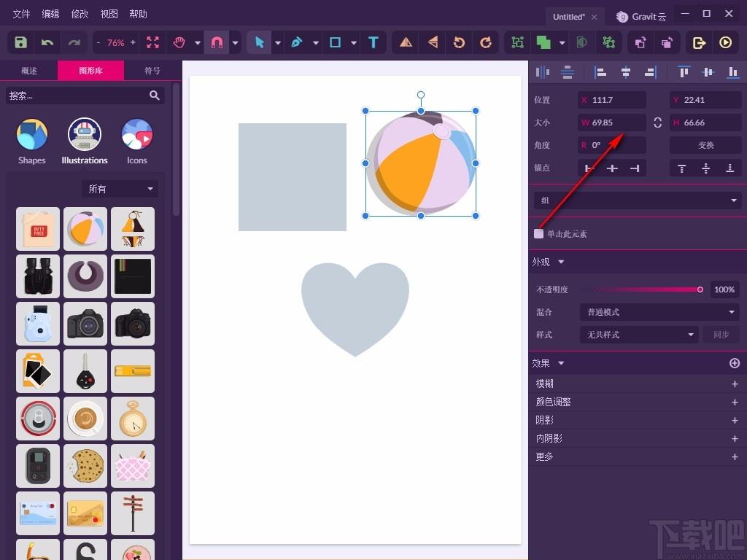The width and height of the screenshot is (747, 560).
Task: Click the green boolean compound shape icon
Action: click(x=543, y=42)
